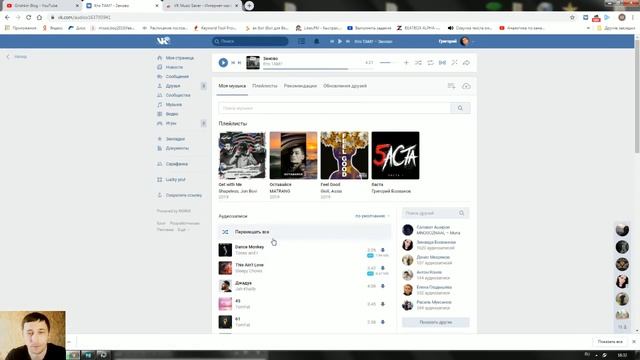Bookmark this page with star icon
Viewport: 640px width, 360px height.
[x=572, y=18]
